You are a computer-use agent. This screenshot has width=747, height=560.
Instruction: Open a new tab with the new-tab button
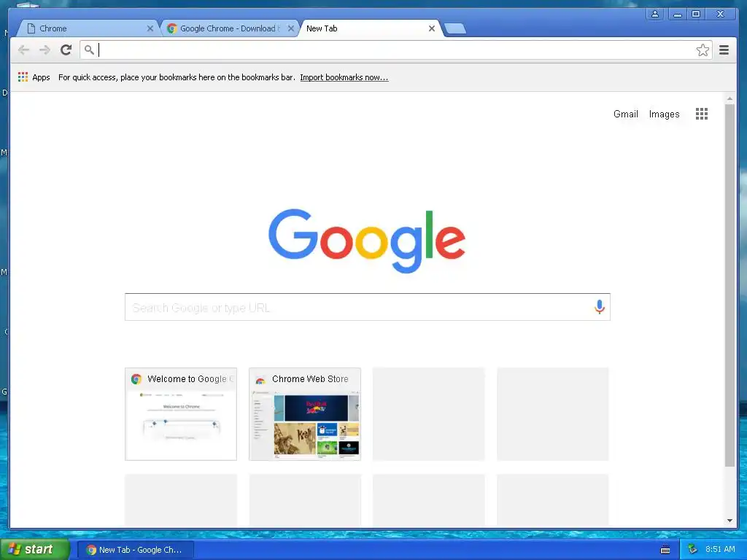[x=455, y=28]
